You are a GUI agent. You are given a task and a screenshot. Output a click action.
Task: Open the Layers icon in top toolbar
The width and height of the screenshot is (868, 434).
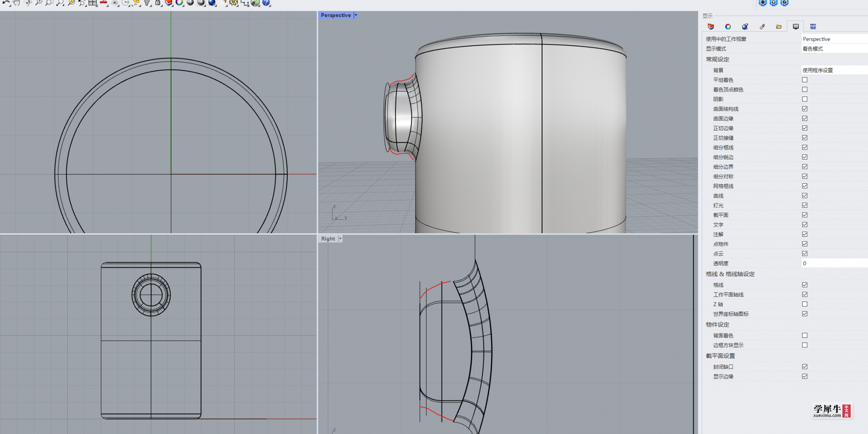point(169,3)
